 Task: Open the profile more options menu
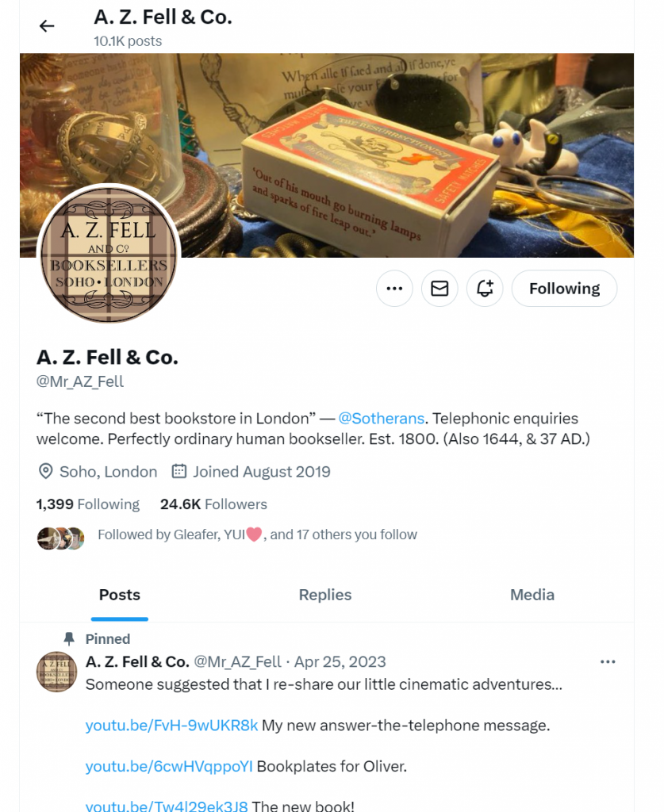[394, 289]
